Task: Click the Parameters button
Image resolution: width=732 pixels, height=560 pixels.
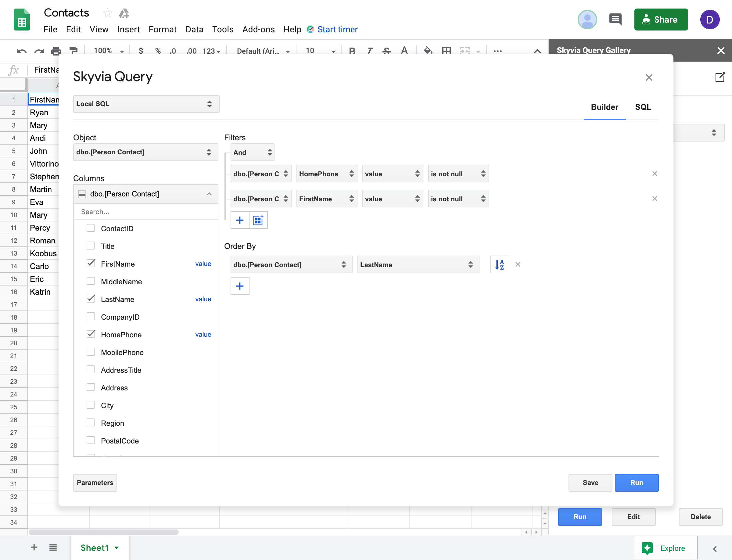Action: 95,483
